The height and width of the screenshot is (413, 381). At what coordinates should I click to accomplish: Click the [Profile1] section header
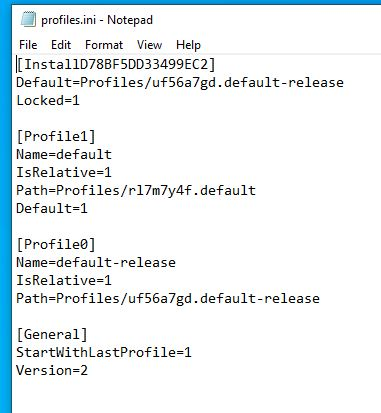pos(56,136)
